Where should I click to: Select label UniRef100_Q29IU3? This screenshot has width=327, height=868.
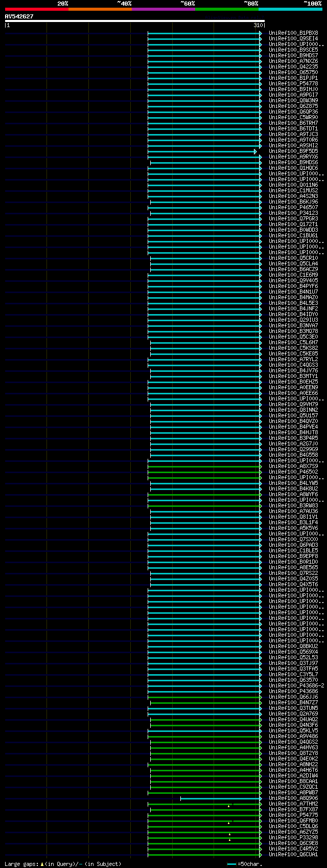point(293,320)
